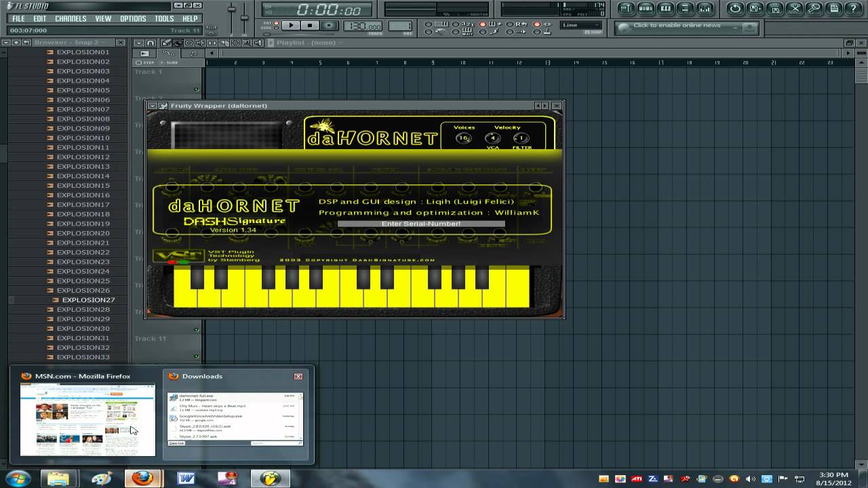Image resolution: width=868 pixels, height=488 pixels.
Task: Open the FILE menu
Action: pyautogui.click(x=18, y=18)
